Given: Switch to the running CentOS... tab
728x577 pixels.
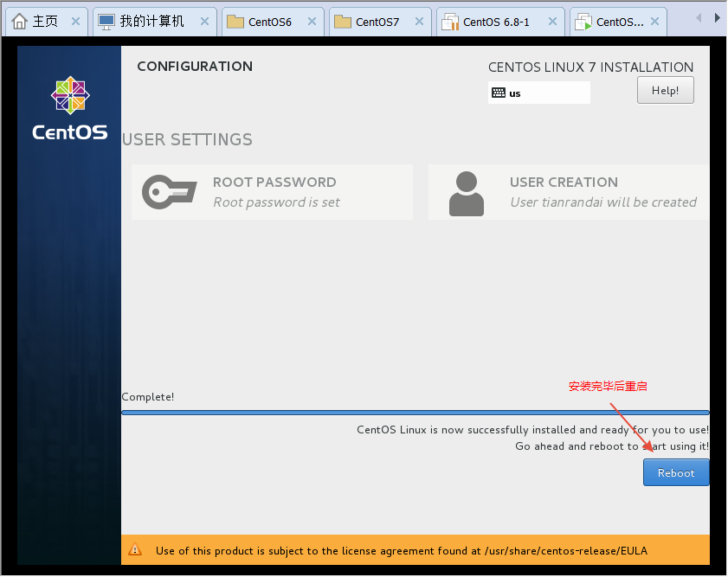Looking at the screenshot, I should tap(618, 22).
